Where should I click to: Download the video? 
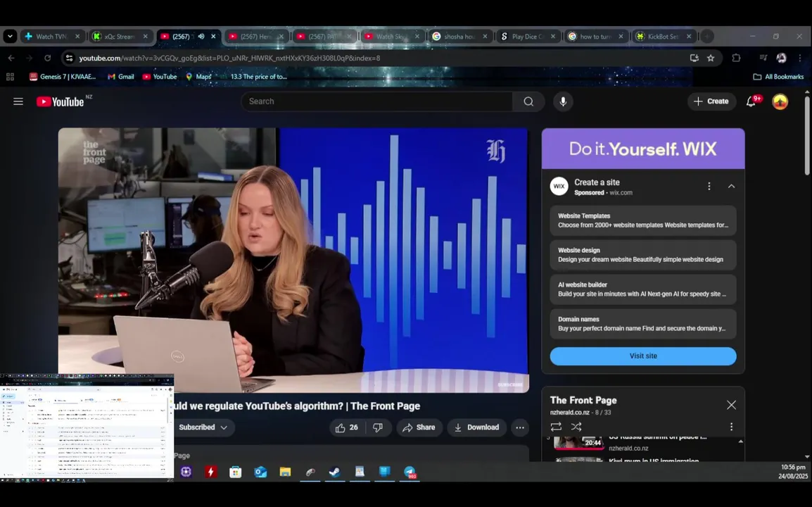tap(477, 427)
